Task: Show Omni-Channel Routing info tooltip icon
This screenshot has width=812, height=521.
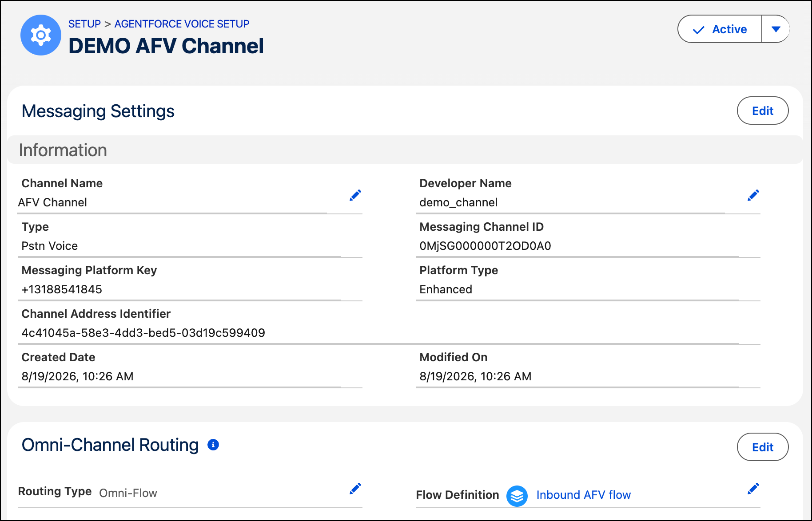Action: pyautogui.click(x=213, y=445)
